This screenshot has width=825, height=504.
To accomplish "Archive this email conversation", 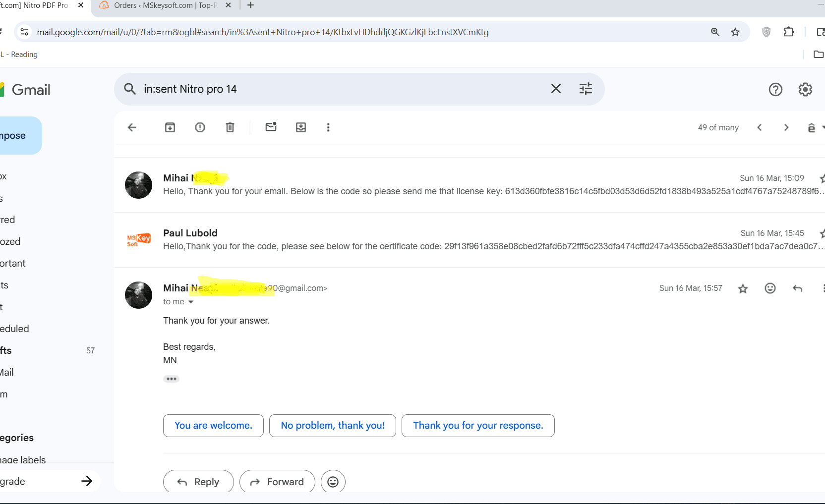I will pos(170,127).
